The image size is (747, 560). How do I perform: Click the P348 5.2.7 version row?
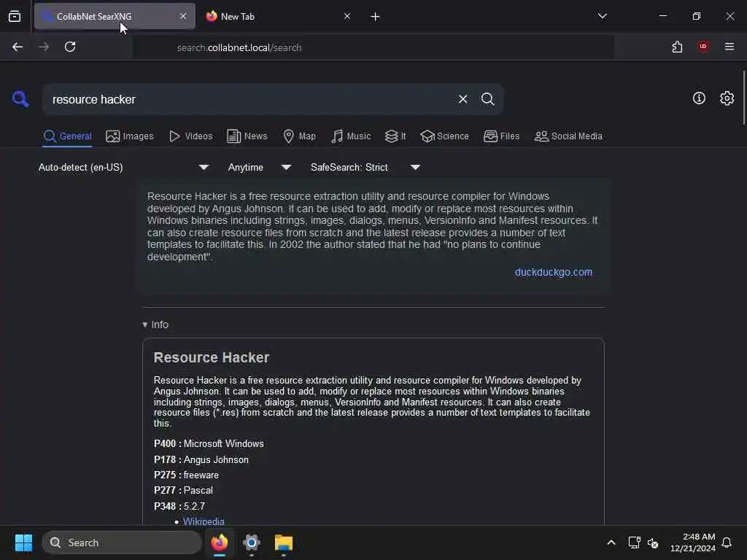pos(179,506)
